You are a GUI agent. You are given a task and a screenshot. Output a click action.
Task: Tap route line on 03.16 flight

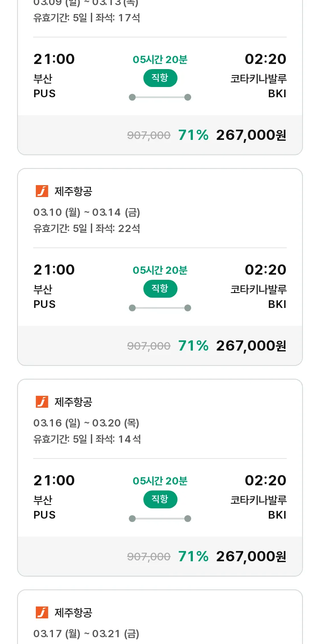pos(160,519)
